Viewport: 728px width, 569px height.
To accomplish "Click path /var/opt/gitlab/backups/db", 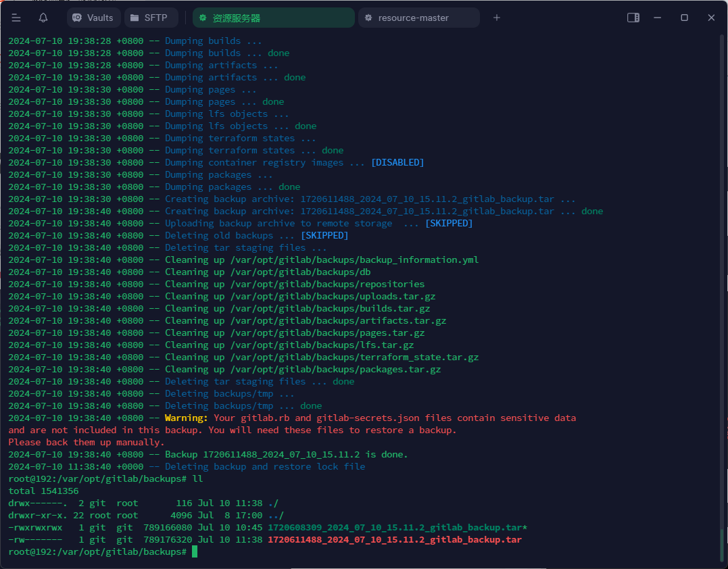I will point(300,272).
